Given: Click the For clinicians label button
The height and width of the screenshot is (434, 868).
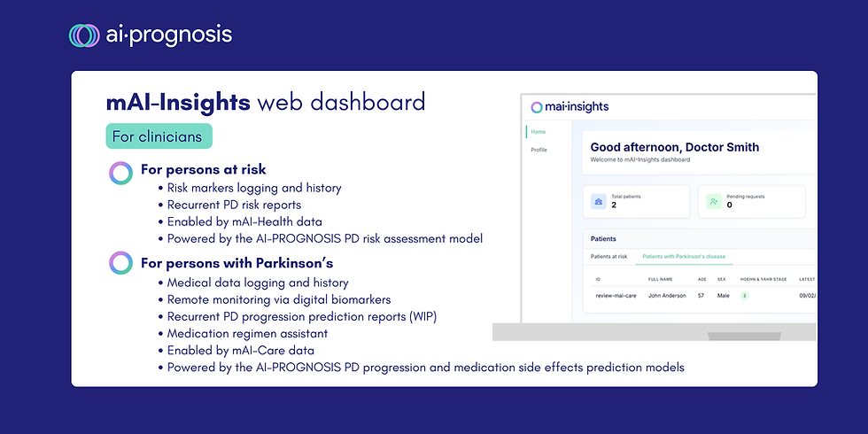Looking at the screenshot, I should (159, 136).
